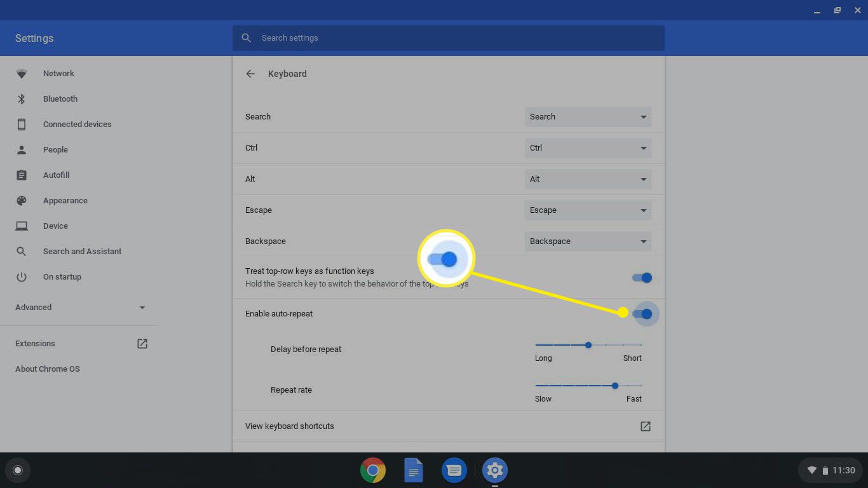Viewport: 868px width, 488px height.
Task: Click the Bluetooth icon in sidebar
Action: click(22, 99)
